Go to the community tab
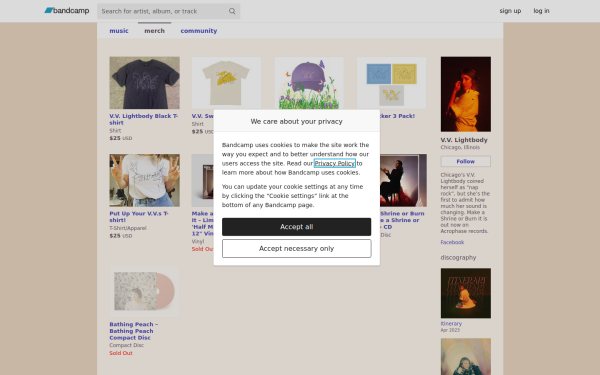The width and height of the screenshot is (600, 375). pyautogui.click(x=199, y=31)
